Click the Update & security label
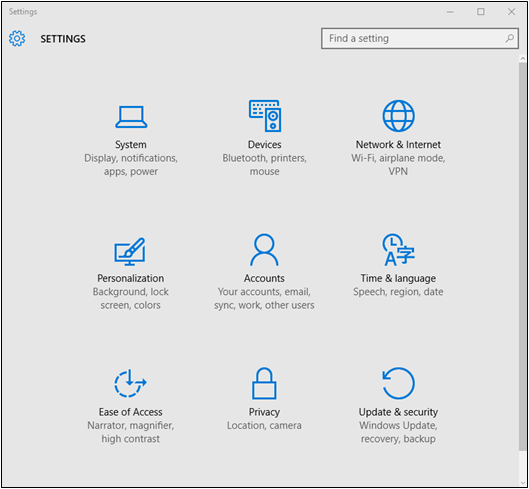The width and height of the screenshot is (529, 489). point(398,412)
